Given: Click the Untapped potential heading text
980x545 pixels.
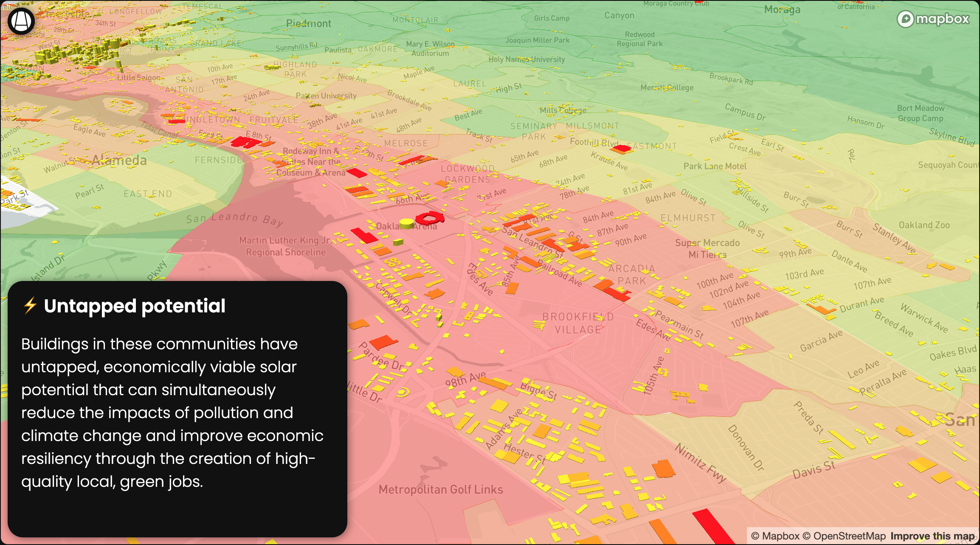Looking at the screenshot, I should click(x=135, y=306).
